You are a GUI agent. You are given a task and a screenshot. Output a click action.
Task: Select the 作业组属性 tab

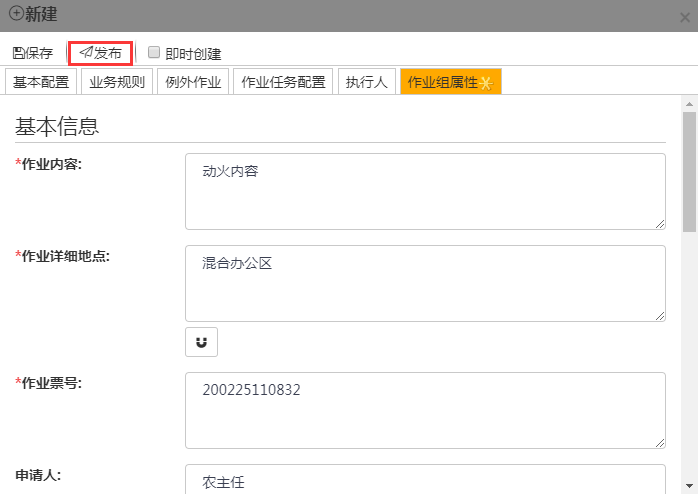tap(450, 82)
